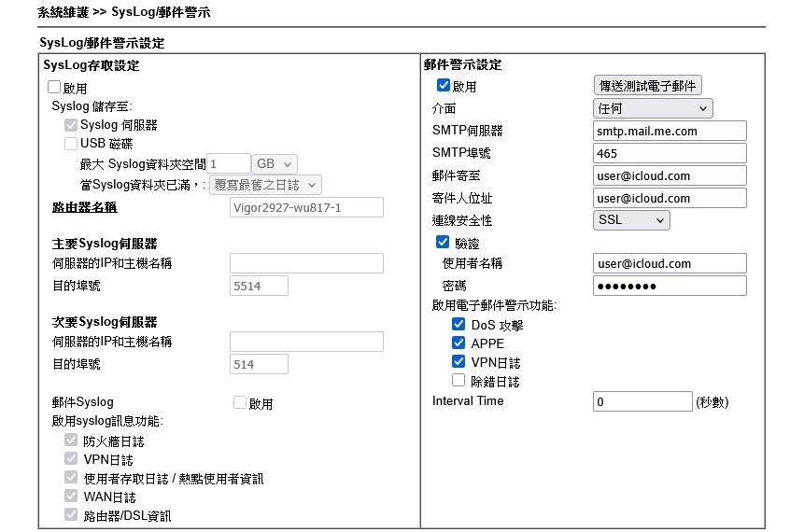Open the 介面 dropdown showing 任何

(653, 108)
